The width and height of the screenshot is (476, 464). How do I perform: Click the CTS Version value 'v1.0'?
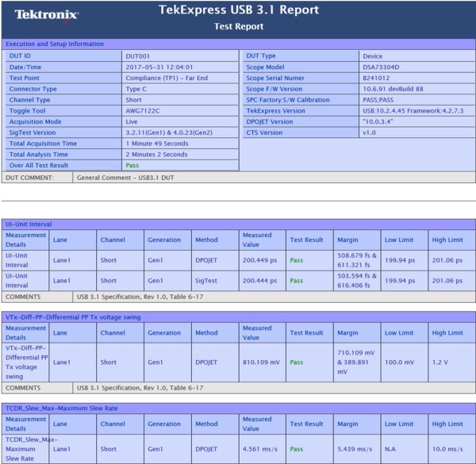pos(369,132)
